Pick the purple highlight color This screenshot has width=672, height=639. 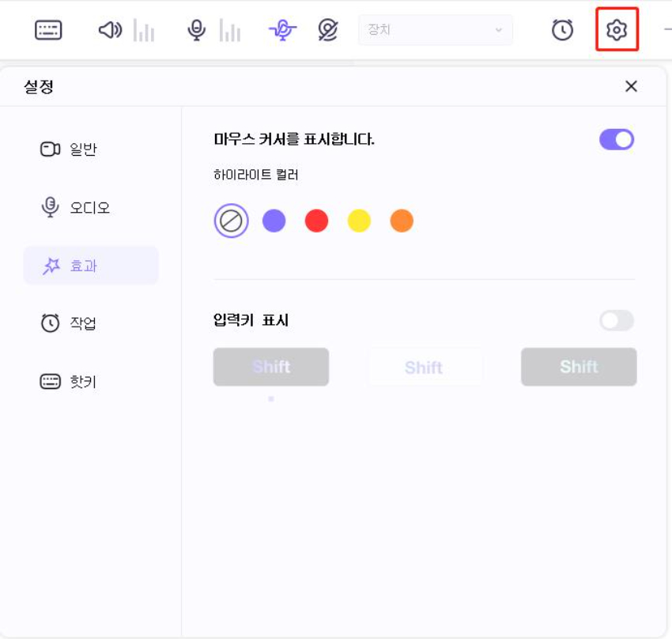274,221
